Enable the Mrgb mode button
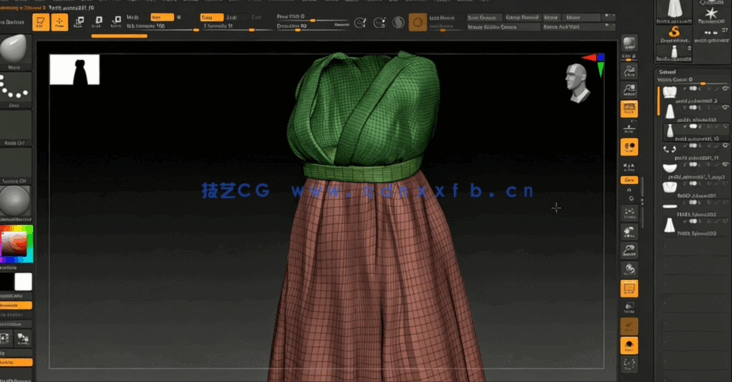732x382 pixels. point(133,17)
